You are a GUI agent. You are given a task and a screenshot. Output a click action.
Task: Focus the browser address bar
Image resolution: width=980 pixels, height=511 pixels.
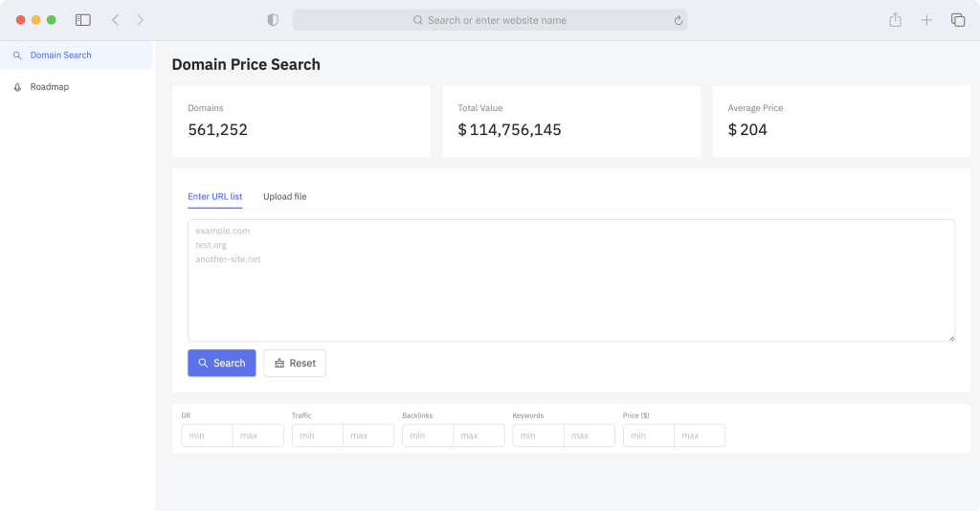490,20
